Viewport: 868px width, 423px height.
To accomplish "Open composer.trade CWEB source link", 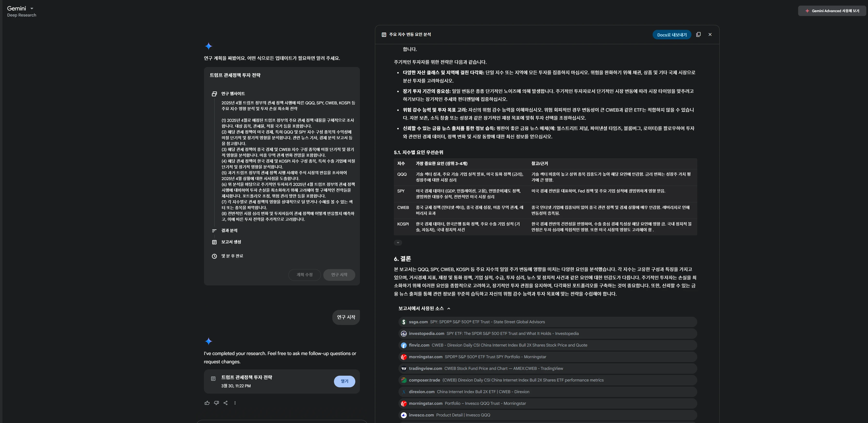I will [x=548, y=380].
